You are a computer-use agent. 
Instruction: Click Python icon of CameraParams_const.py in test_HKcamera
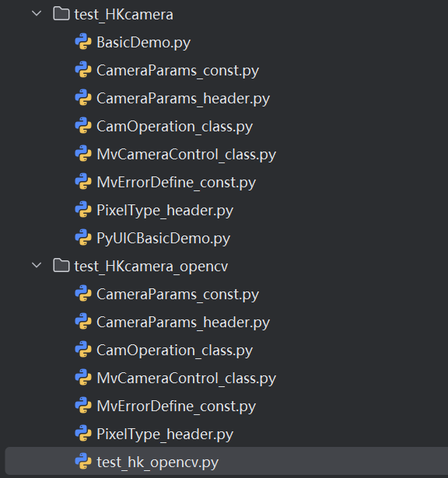[83, 70]
